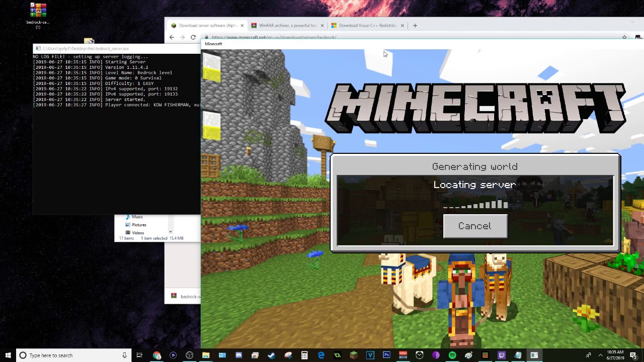Open the bedrock-server WinRAR desktop icon
Screen dimensions: 644x362
(x=38, y=15)
